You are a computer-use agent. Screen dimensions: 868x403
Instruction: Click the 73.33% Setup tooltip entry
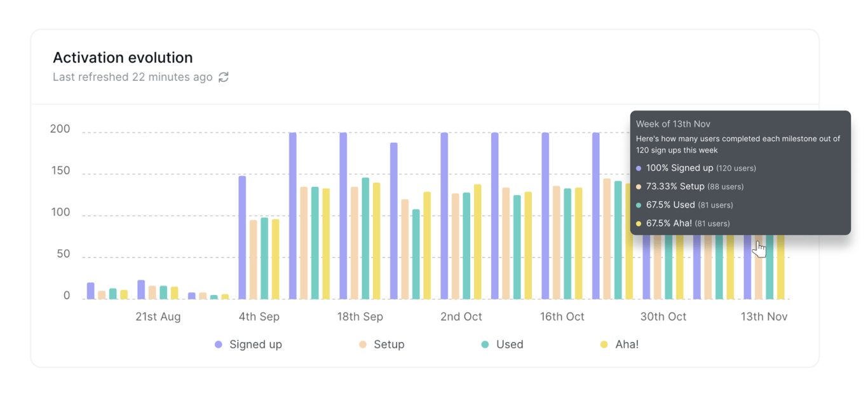(675, 187)
